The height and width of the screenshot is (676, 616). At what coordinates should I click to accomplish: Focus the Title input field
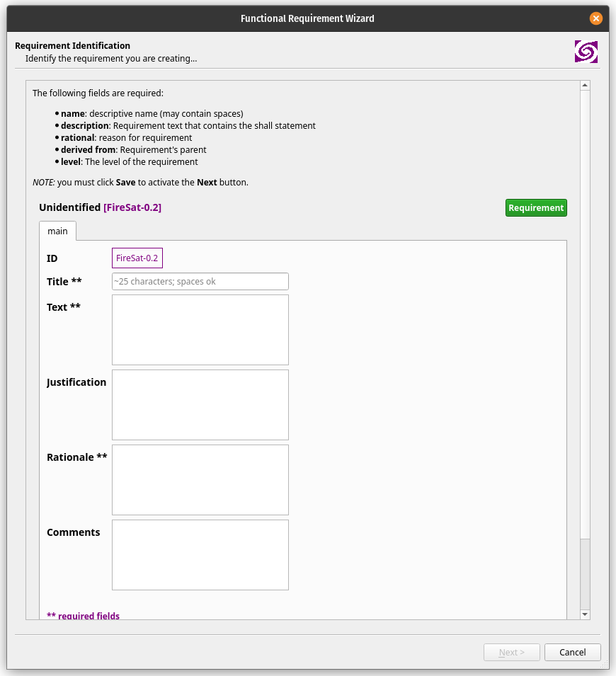pyautogui.click(x=200, y=282)
